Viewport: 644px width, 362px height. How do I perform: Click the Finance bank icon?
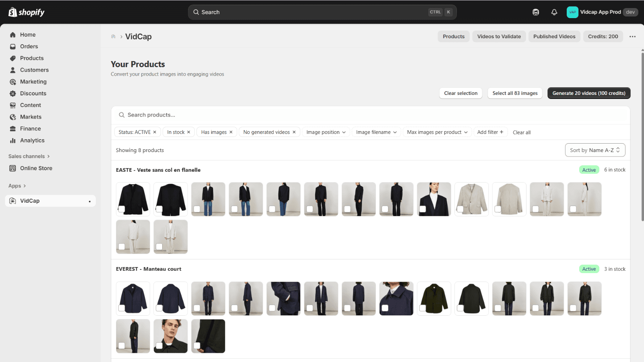click(13, 129)
